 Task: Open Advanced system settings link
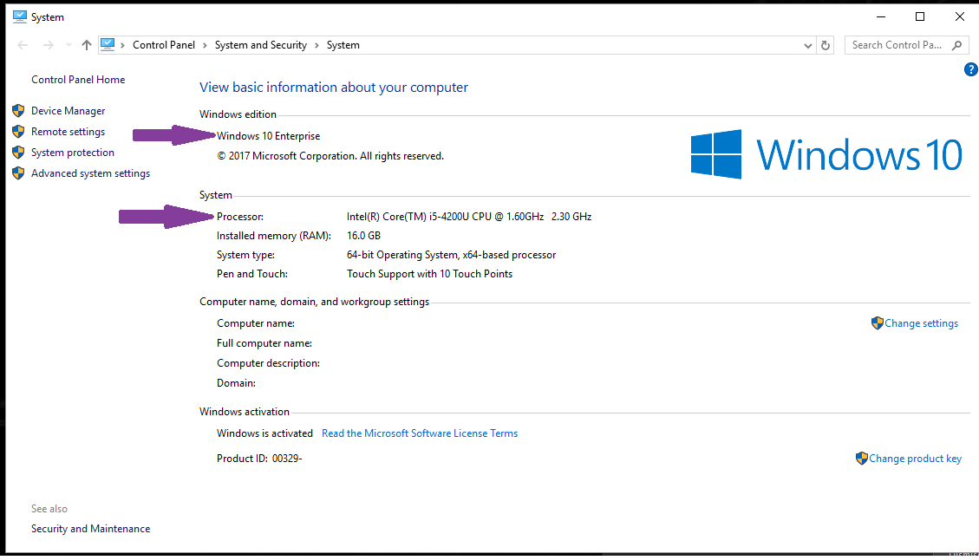[x=90, y=173]
